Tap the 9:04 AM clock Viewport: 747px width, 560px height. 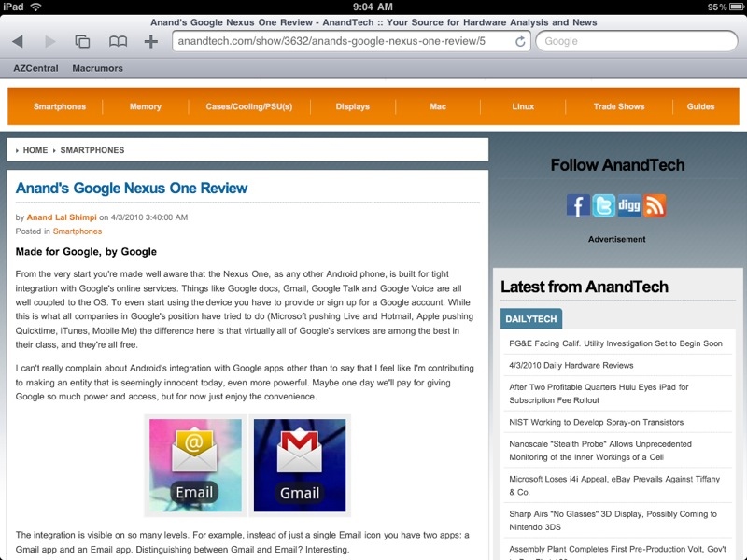click(373, 7)
